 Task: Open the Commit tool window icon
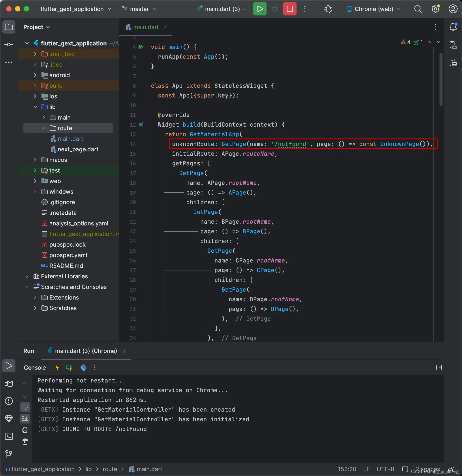[9, 44]
